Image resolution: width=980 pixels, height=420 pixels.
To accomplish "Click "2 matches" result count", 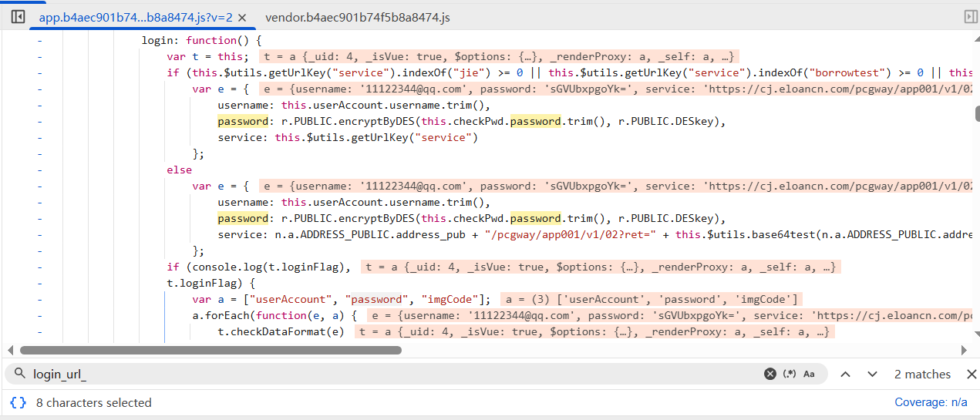I will 922,374.
